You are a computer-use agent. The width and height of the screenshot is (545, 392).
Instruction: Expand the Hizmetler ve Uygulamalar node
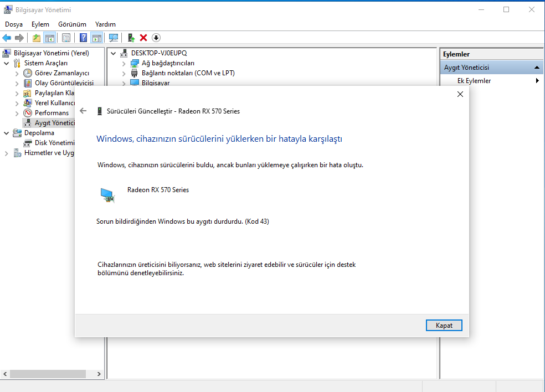click(6, 153)
